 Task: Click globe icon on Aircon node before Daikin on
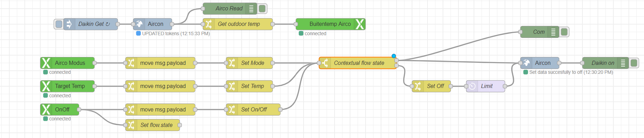click(526, 63)
